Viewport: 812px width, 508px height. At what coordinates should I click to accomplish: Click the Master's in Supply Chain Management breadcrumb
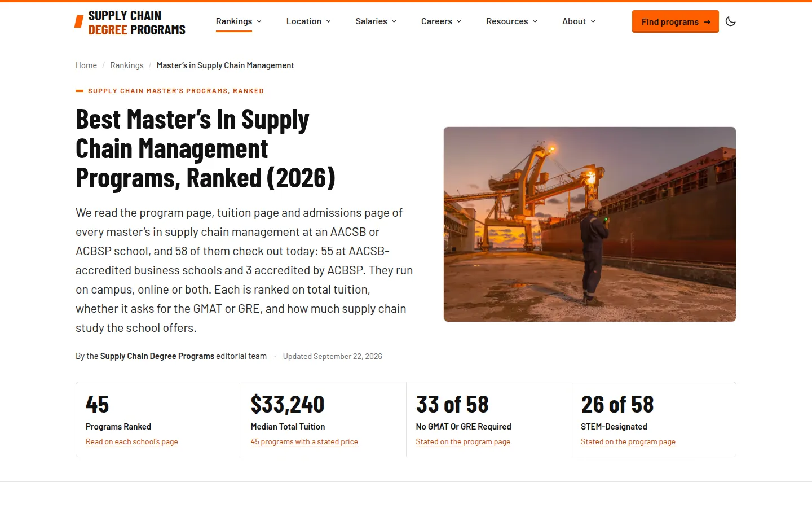click(x=225, y=65)
